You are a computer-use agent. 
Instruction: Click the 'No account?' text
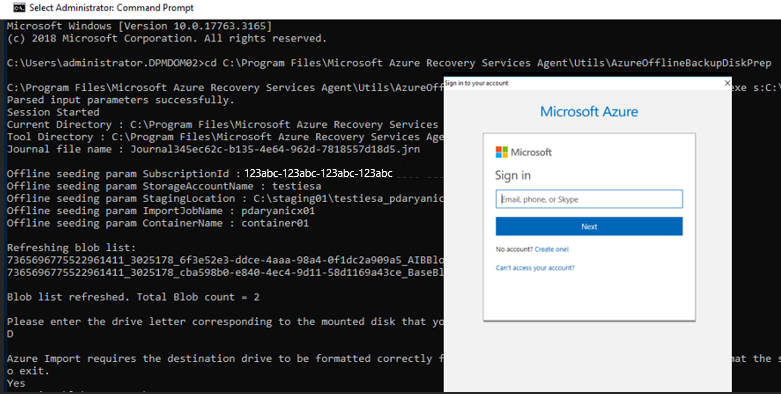pyautogui.click(x=514, y=249)
